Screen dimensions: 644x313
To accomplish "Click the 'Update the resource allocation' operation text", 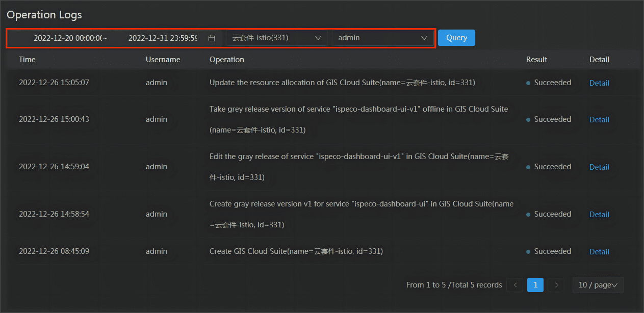I will tap(342, 82).
